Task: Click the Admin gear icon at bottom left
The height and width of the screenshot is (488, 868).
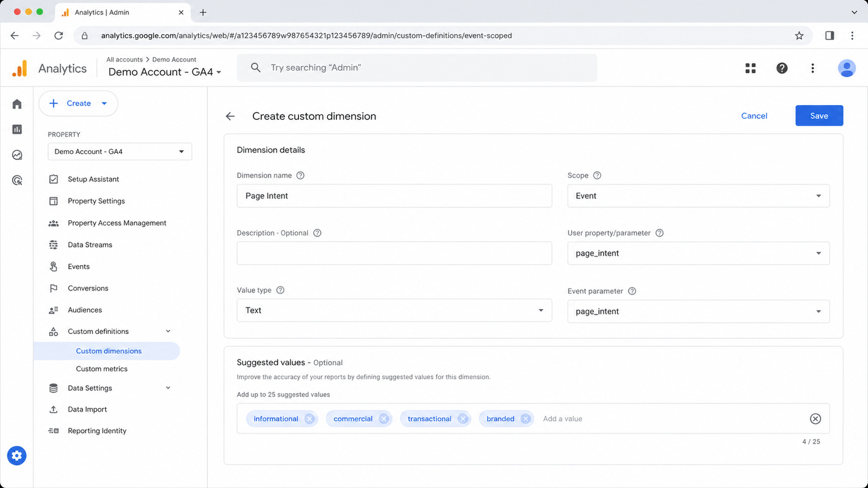Action: (17, 455)
